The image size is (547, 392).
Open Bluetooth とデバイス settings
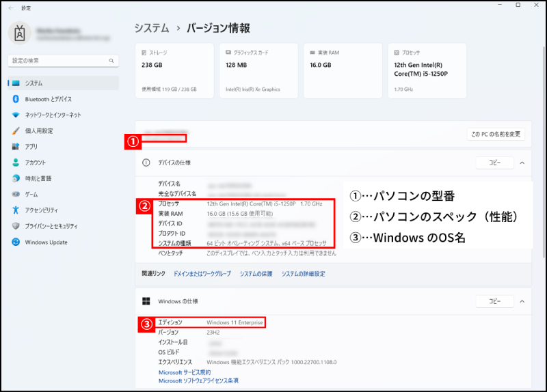point(64,99)
